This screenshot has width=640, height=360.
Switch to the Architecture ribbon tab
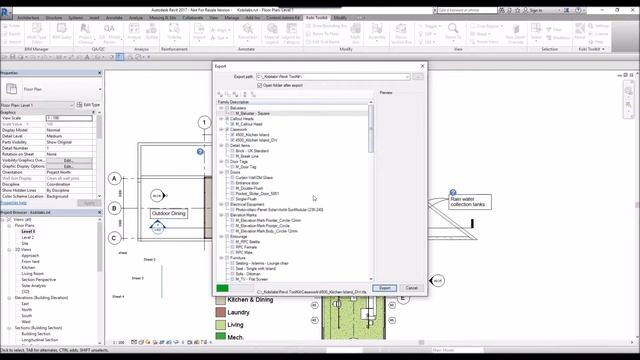point(28,18)
